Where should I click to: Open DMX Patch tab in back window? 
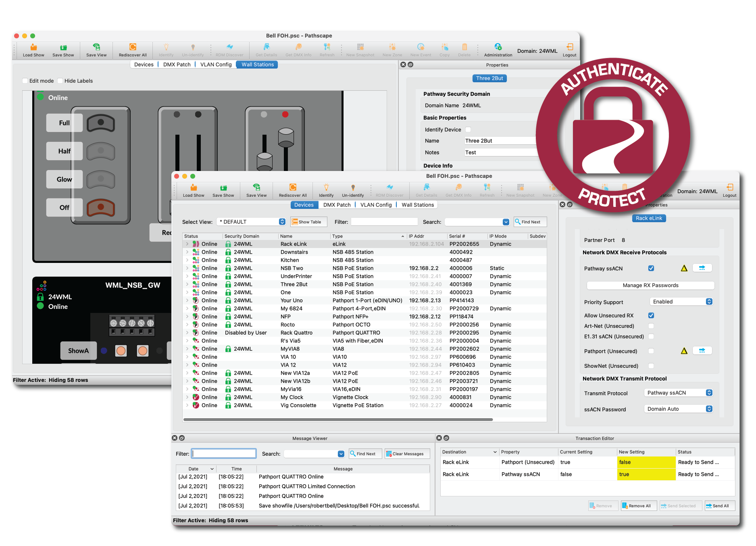(177, 65)
